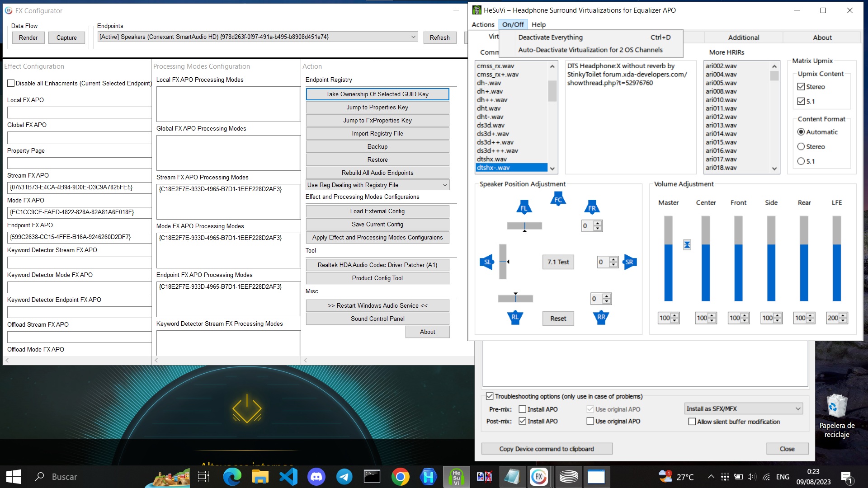Screen dimensions: 868x488
Task: Switch to the About tab in HeSuVi
Action: (x=822, y=38)
